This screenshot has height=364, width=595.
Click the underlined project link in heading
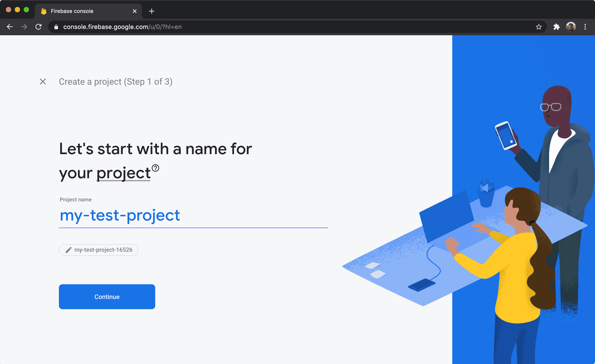[123, 173]
